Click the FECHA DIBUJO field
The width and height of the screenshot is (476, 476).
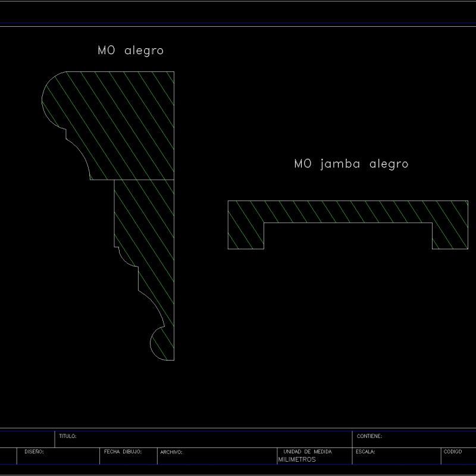coord(122,452)
